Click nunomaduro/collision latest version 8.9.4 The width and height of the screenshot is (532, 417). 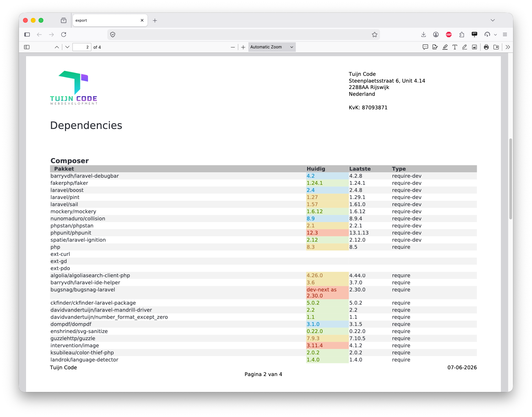(x=356, y=219)
